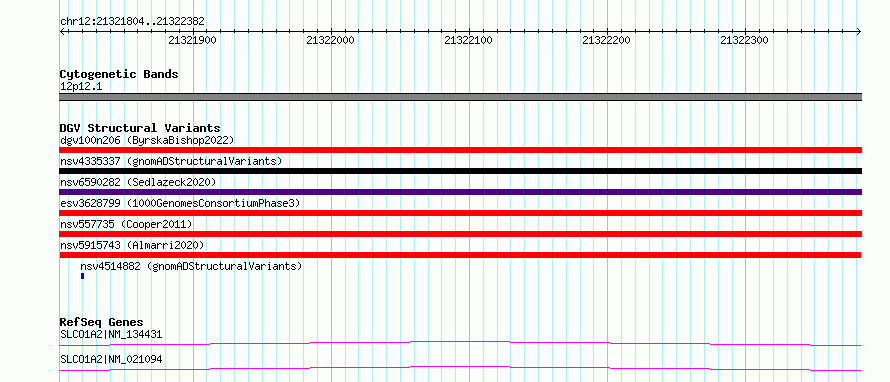The height and width of the screenshot is (382, 890).
Task: Click the chr12:21321804..21322382 region label
Action: click(132, 22)
